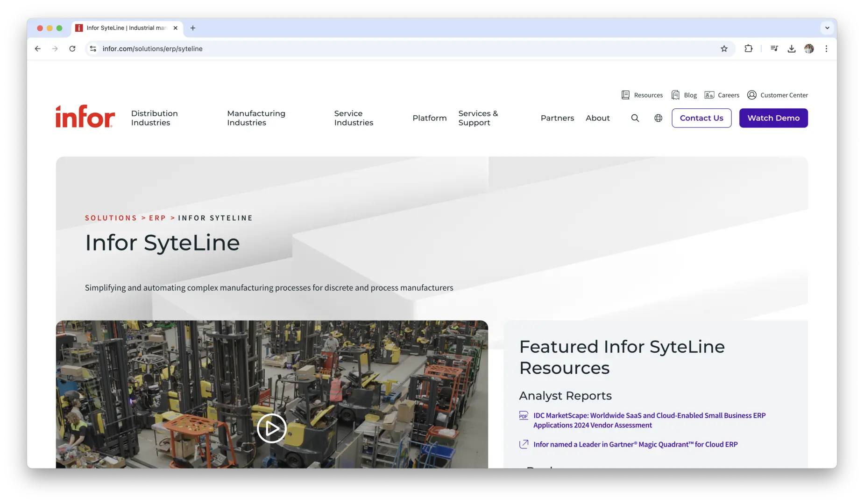Open the browser extensions menu

(x=748, y=49)
